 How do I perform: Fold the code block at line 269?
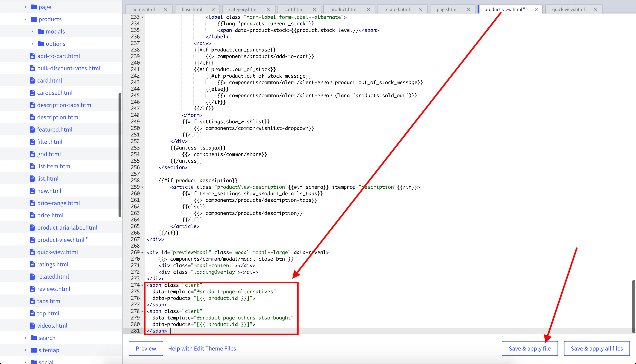[x=143, y=252]
